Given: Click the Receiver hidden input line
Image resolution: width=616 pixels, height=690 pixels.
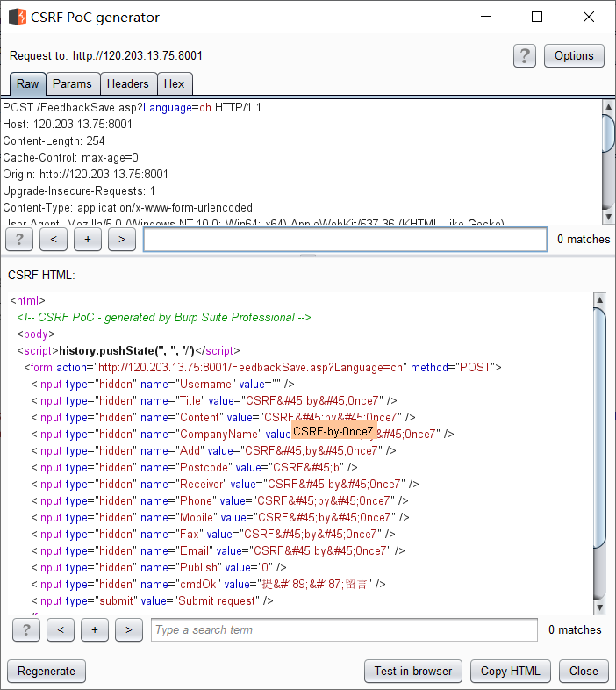Looking at the screenshot, I should 225,484.
